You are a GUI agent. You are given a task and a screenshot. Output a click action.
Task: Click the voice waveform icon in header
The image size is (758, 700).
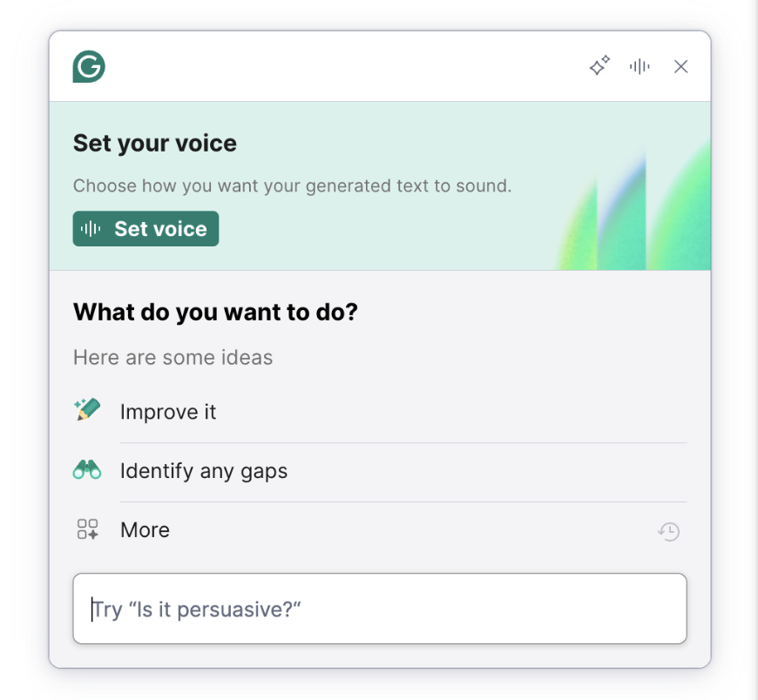640,66
